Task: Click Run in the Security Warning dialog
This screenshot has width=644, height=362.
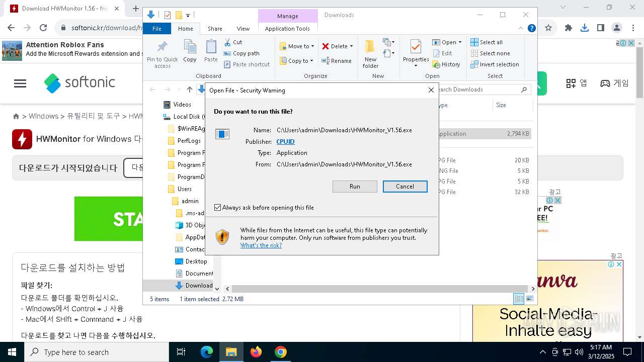Action: 355,187
